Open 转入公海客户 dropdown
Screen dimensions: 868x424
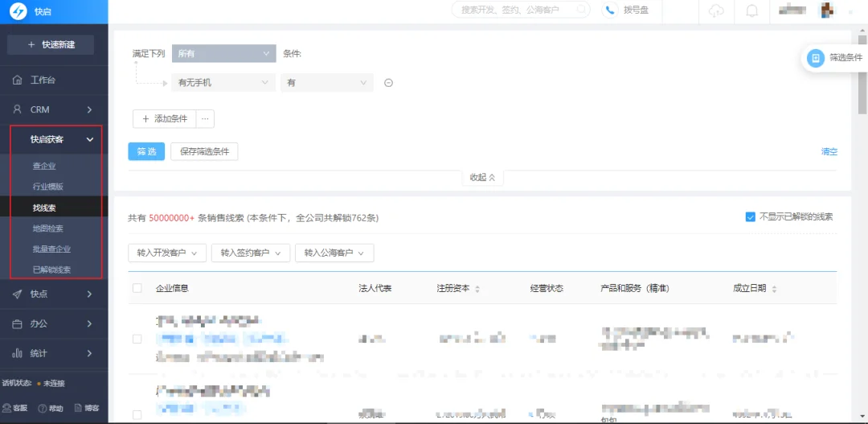(x=334, y=253)
